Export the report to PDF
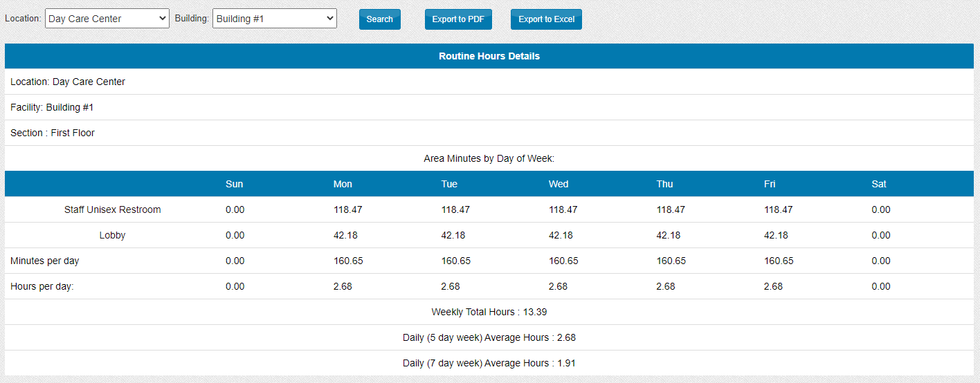 point(458,19)
